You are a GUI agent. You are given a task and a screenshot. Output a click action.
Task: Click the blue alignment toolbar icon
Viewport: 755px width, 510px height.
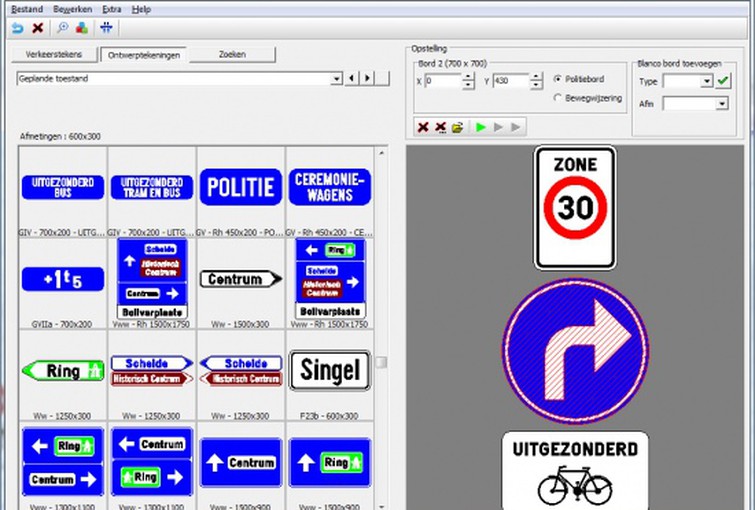106,28
